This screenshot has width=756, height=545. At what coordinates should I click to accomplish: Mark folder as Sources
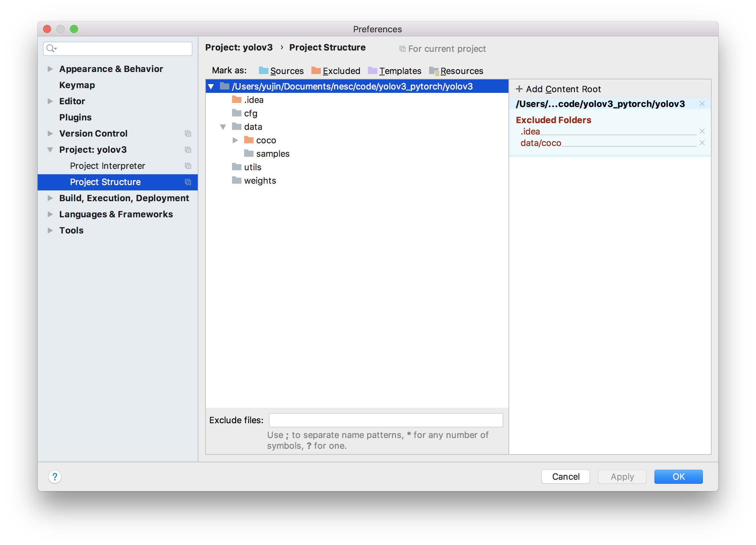pyautogui.click(x=281, y=71)
